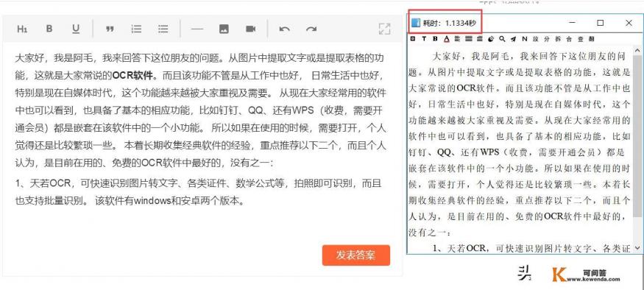
Task: Redo the last edit
Action: tap(311, 29)
